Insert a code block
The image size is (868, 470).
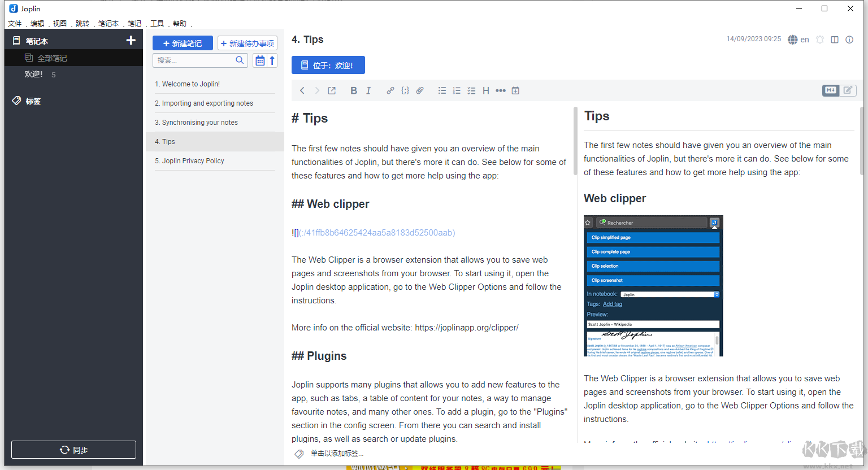click(x=405, y=90)
